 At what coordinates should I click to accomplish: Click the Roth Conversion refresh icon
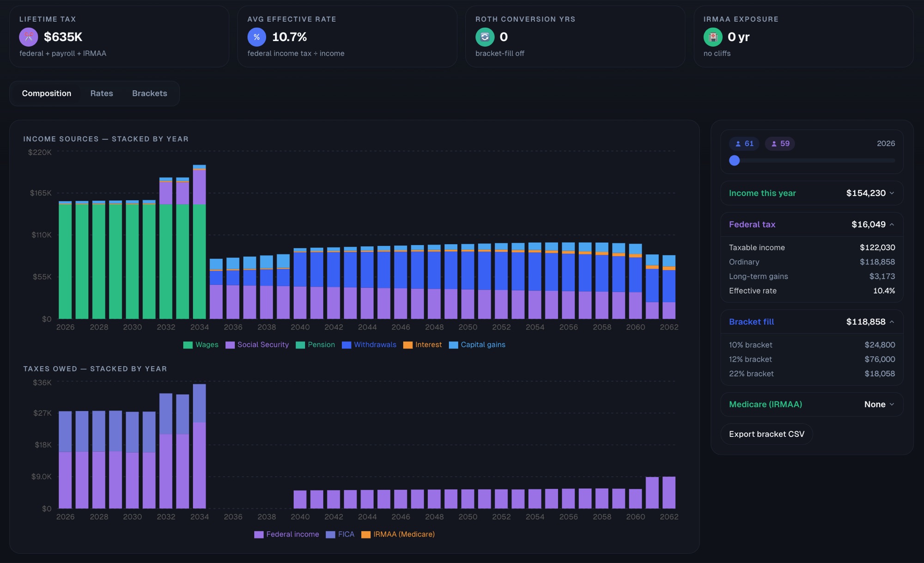point(485,37)
